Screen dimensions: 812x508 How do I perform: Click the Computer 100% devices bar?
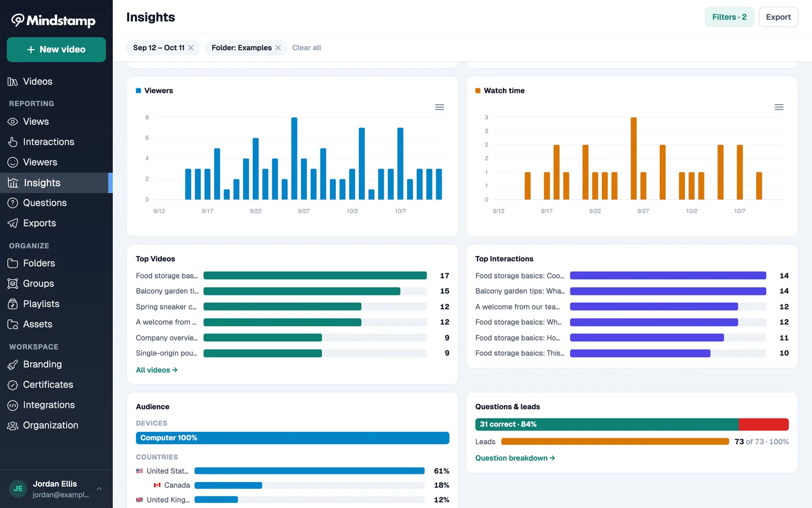tap(292, 438)
